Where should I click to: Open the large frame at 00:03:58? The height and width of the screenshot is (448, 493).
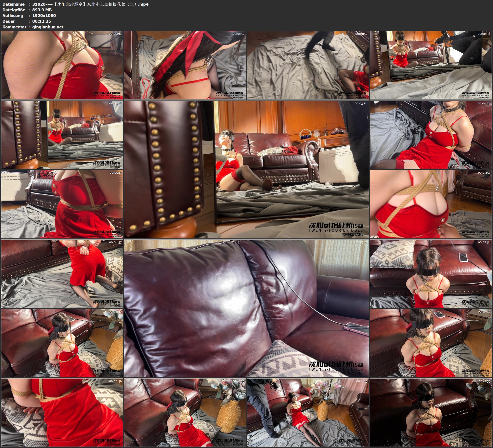tap(247, 169)
